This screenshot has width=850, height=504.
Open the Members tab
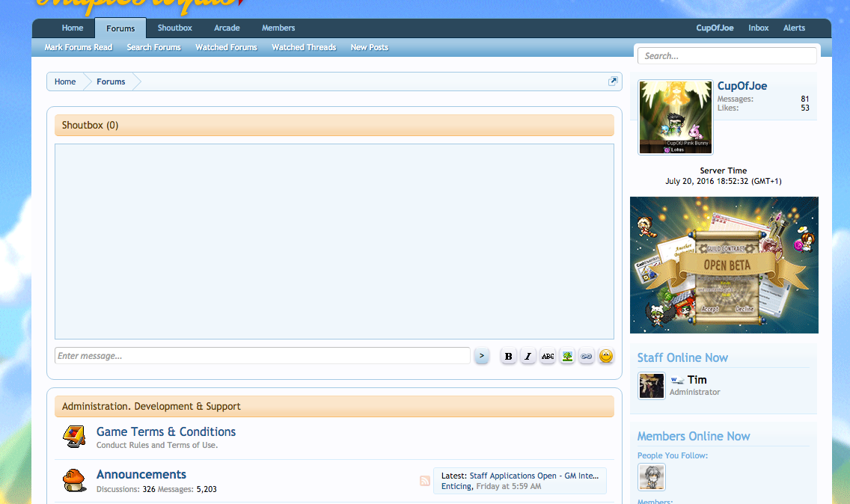pos(278,28)
